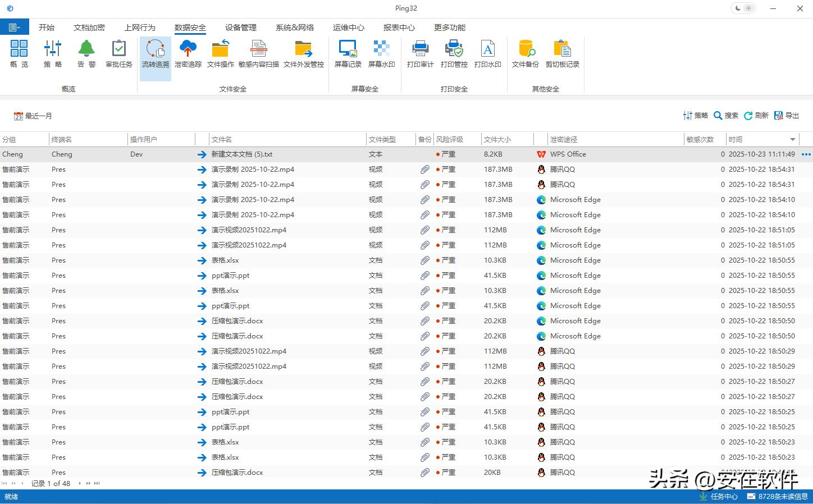Click the 文件备份 file backup icon

(525, 54)
